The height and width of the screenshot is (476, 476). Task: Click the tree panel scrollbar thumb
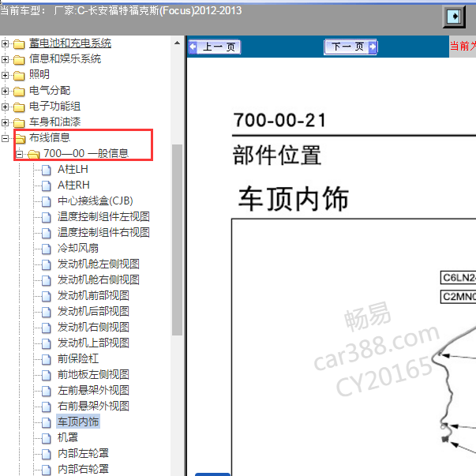(x=177, y=240)
